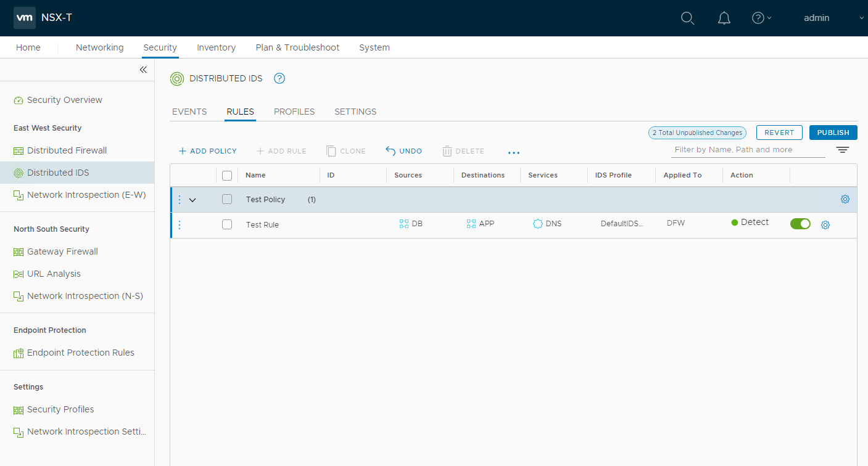Go to the Networking tab

pos(100,47)
